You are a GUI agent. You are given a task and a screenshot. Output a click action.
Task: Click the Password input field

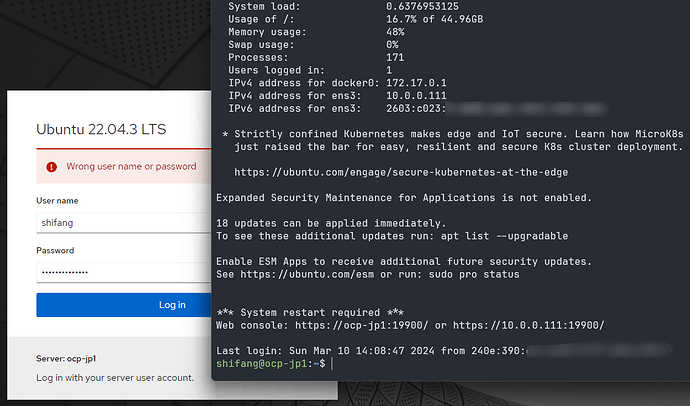(x=124, y=272)
